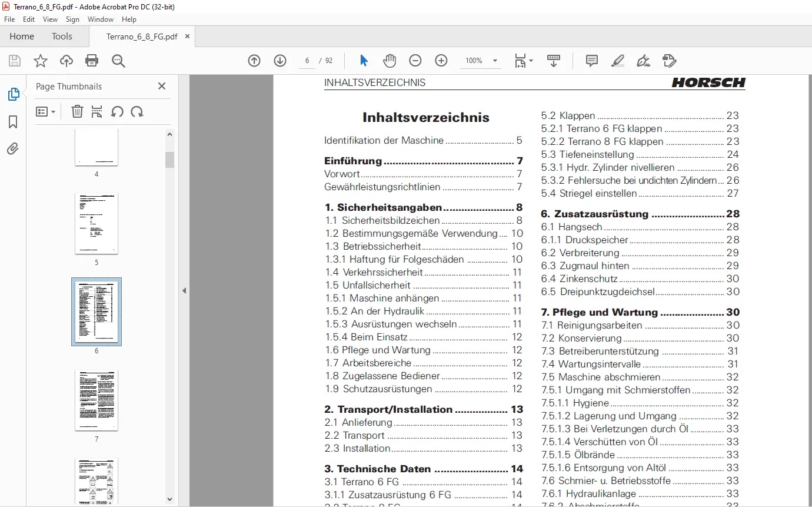Go to next page arrow
This screenshot has height=507, width=812.
point(280,61)
